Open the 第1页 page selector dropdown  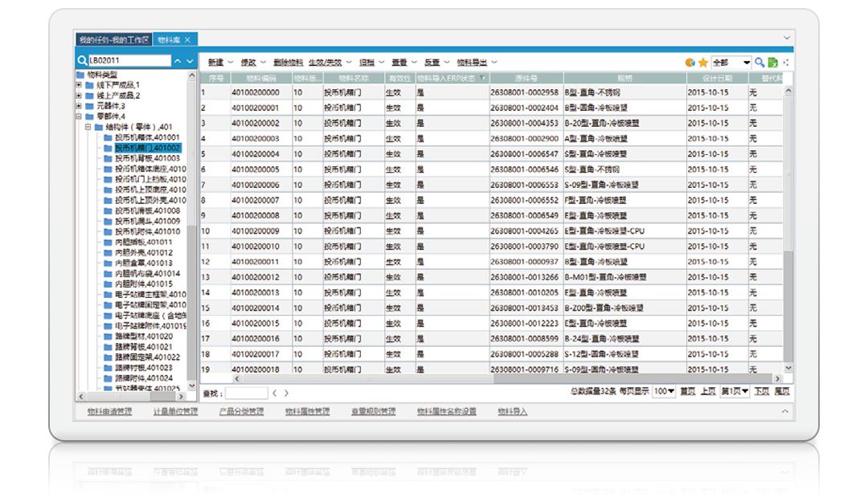(744, 392)
